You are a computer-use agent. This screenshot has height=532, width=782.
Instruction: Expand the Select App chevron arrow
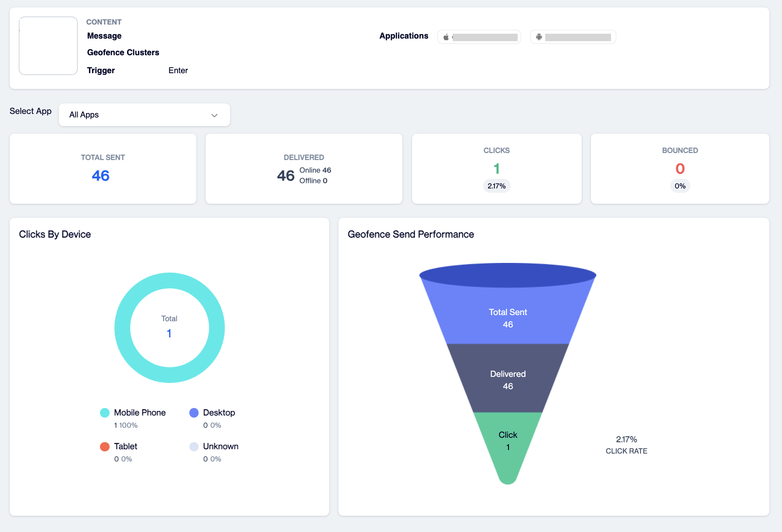pyautogui.click(x=214, y=115)
